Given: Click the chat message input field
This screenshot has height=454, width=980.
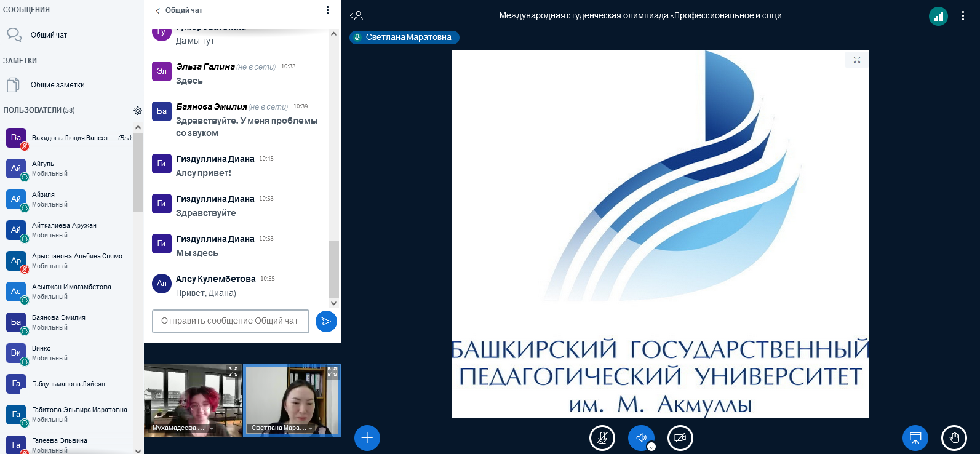Looking at the screenshot, I should click(x=230, y=321).
